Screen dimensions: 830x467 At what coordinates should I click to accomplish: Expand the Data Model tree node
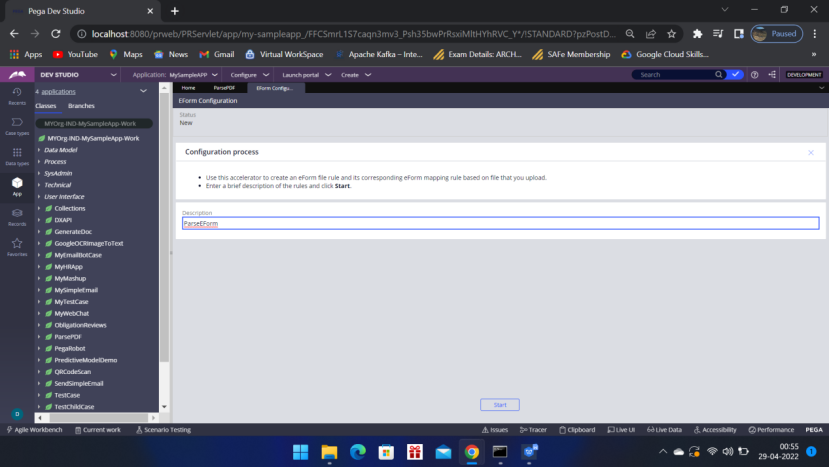pos(39,150)
